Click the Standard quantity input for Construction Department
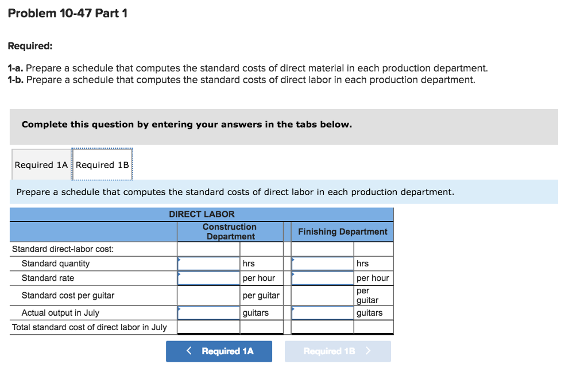 click(208, 263)
